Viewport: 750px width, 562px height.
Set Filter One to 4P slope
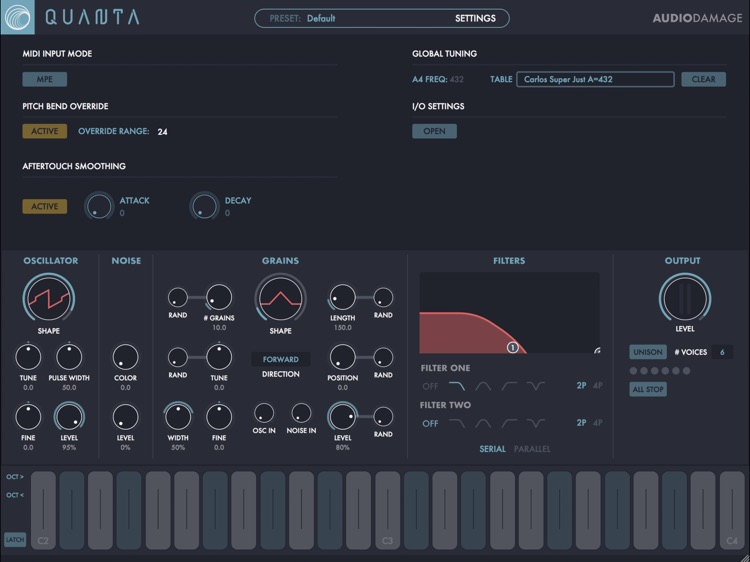pos(597,386)
